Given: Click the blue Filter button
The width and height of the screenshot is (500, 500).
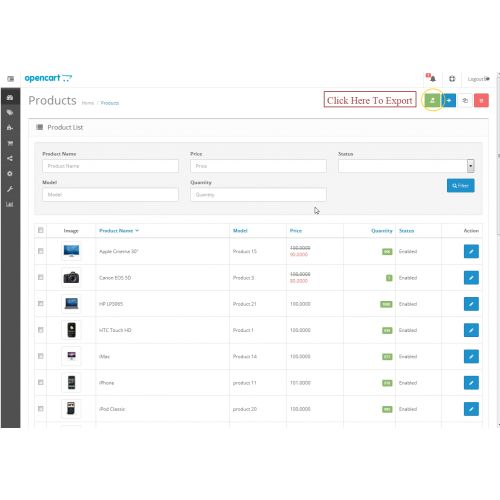Looking at the screenshot, I should pos(460,185).
